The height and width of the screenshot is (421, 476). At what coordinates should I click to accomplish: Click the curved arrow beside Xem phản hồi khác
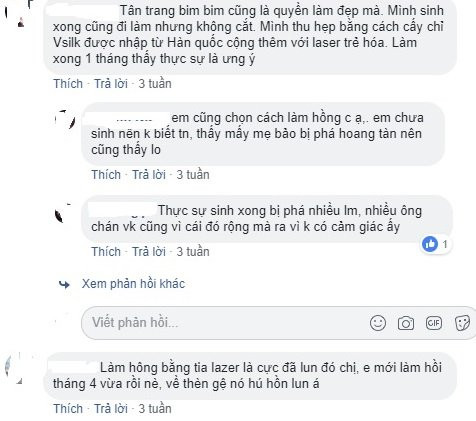(x=64, y=284)
